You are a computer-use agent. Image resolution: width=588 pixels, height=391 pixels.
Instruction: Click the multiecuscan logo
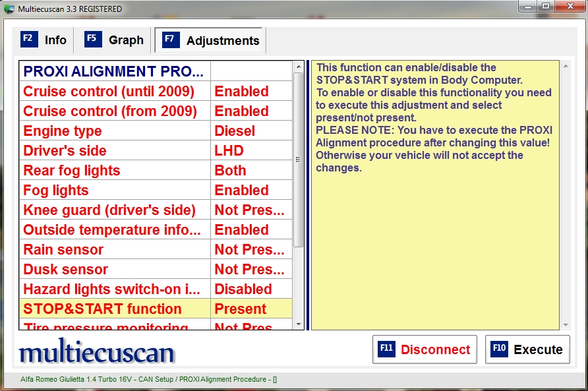(97, 351)
